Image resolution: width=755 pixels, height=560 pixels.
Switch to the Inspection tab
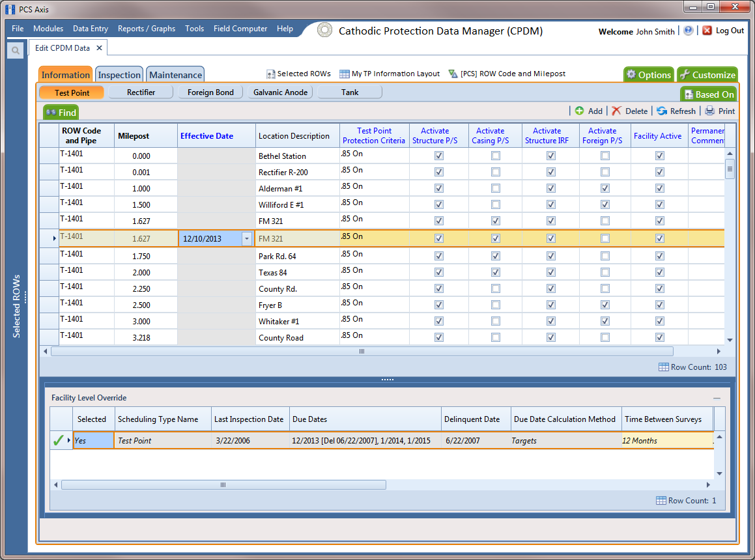(119, 75)
